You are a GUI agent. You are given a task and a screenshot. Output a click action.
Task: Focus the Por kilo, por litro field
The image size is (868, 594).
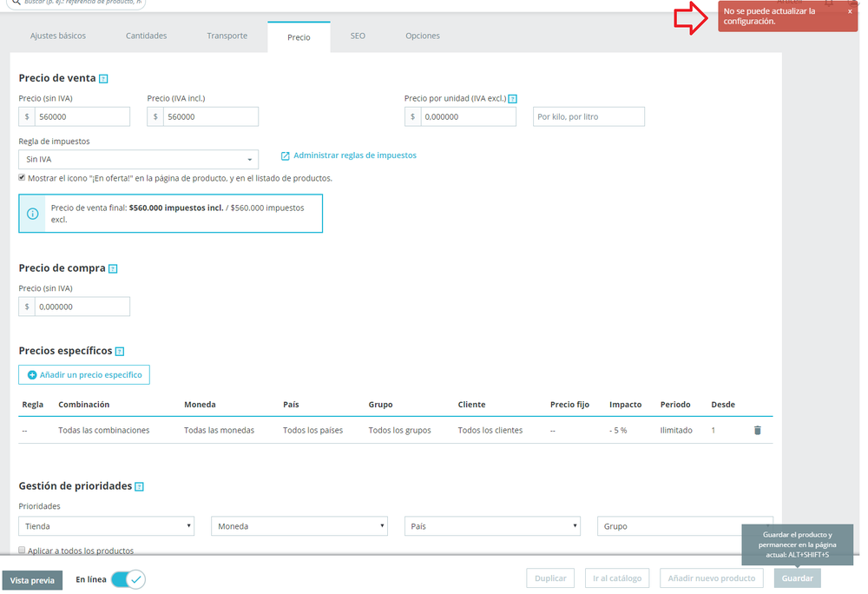click(589, 117)
